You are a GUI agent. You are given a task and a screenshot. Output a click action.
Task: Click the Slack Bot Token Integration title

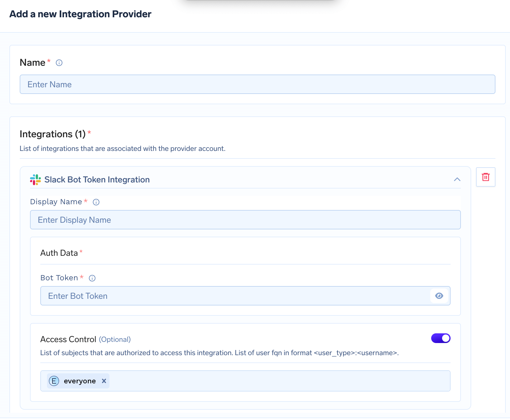[97, 180]
